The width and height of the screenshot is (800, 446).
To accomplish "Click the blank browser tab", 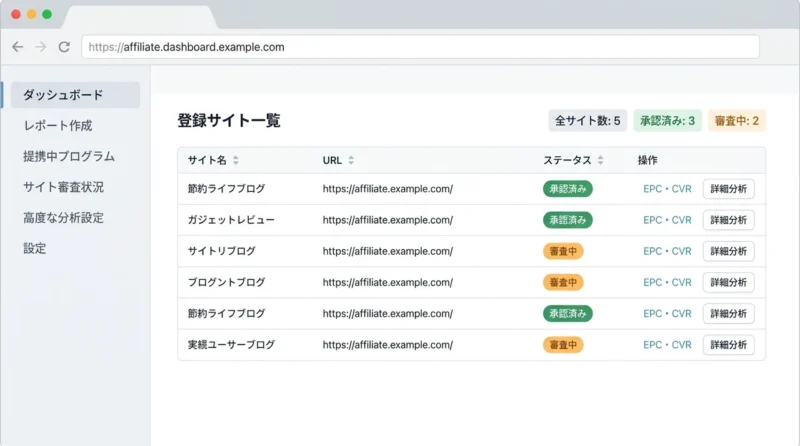I will tap(139, 17).
